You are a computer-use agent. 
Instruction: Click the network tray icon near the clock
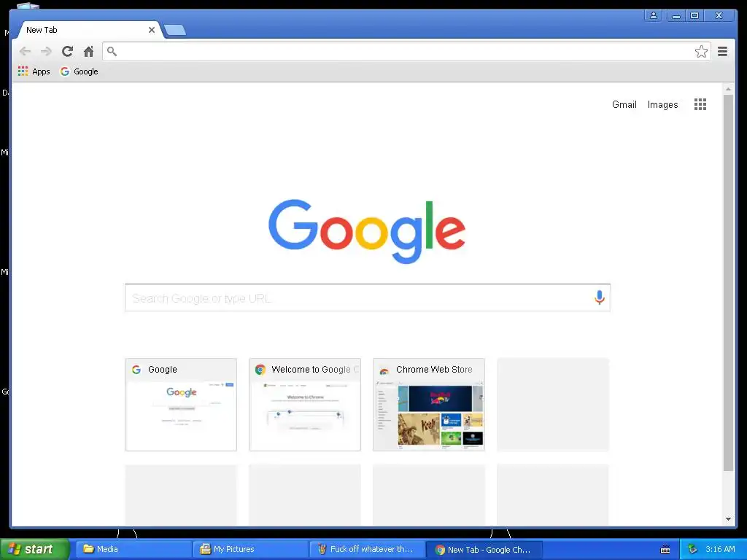693,550
